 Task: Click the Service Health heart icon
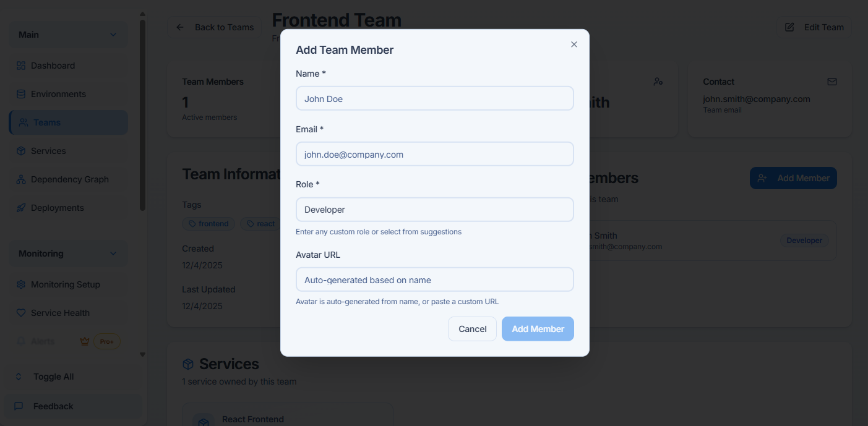[x=21, y=313]
